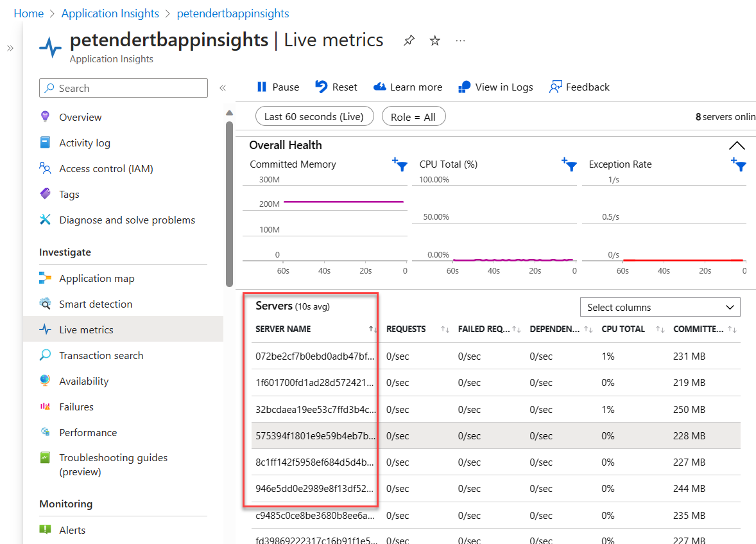The width and height of the screenshot is (756, 544).
Task: Send Feedback on Live metrics
Action: click(580, 87)
